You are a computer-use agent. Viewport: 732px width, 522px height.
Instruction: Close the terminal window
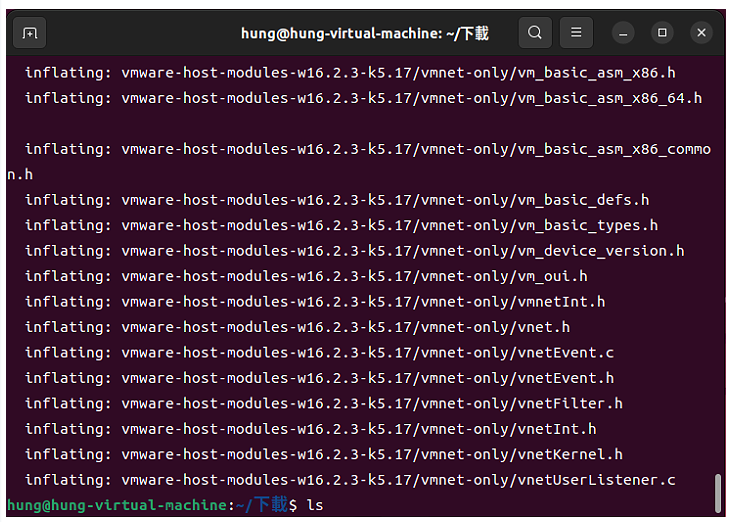[701, 33]
